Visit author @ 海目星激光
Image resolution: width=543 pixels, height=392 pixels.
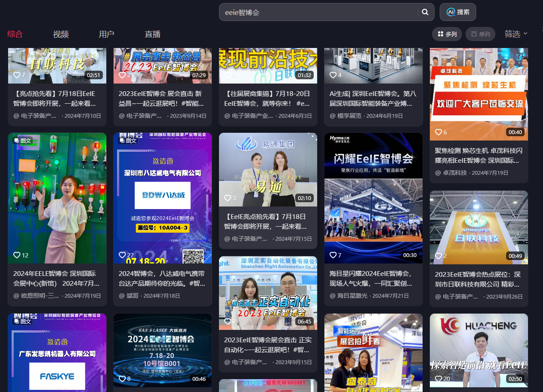pyautogui.click(x=348, y=296)
